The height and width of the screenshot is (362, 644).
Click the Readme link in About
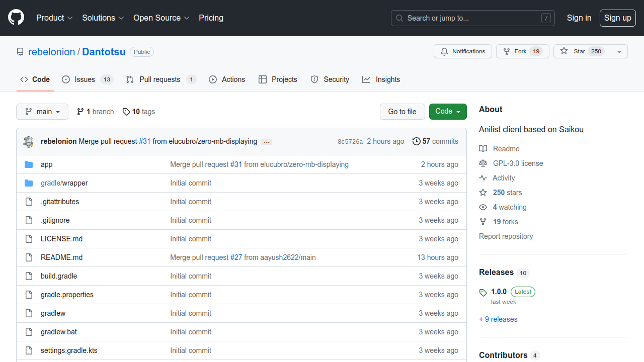[499, 149]
